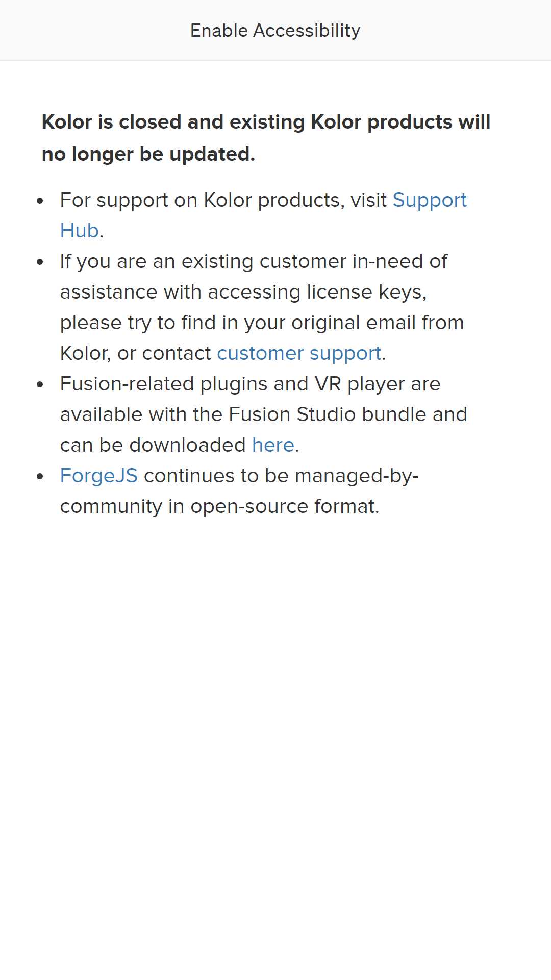The width and height of the screenshot is (551, 980).
Task: Select the bullet marker before 'If you are'
Action: [x=40, y=262]
